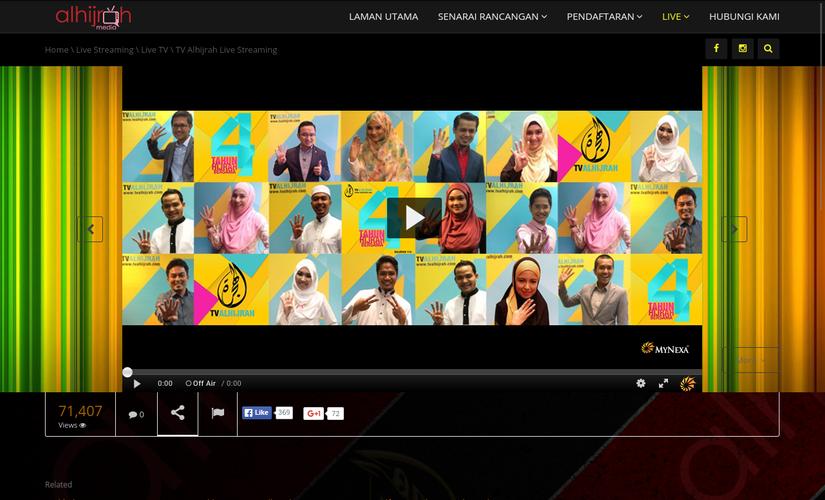
Task: Expand LIVE dropdown menu
Action: 676,17
